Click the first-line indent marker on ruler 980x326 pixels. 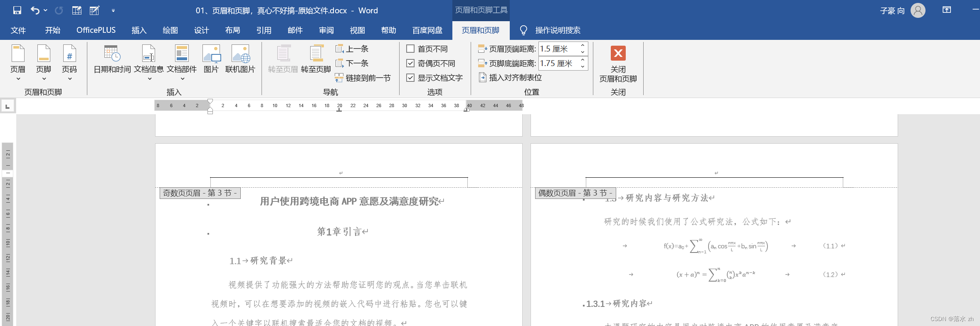(210, 102)
